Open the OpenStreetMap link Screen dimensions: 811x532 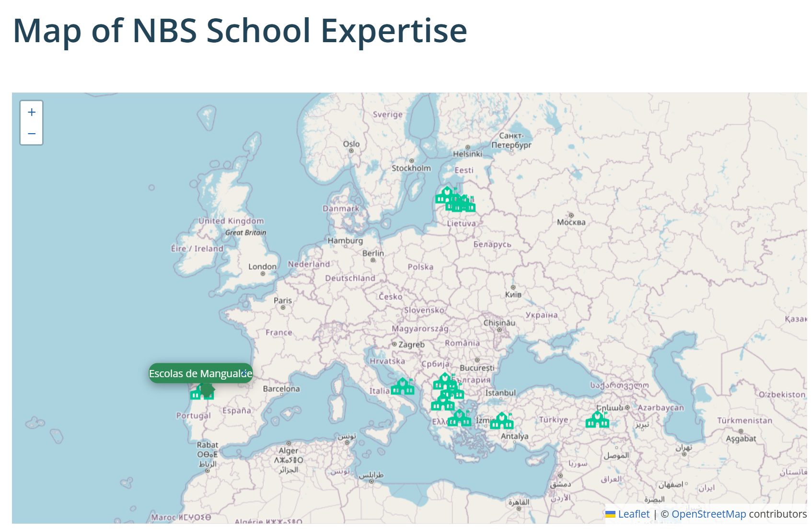tap(708, 514)
